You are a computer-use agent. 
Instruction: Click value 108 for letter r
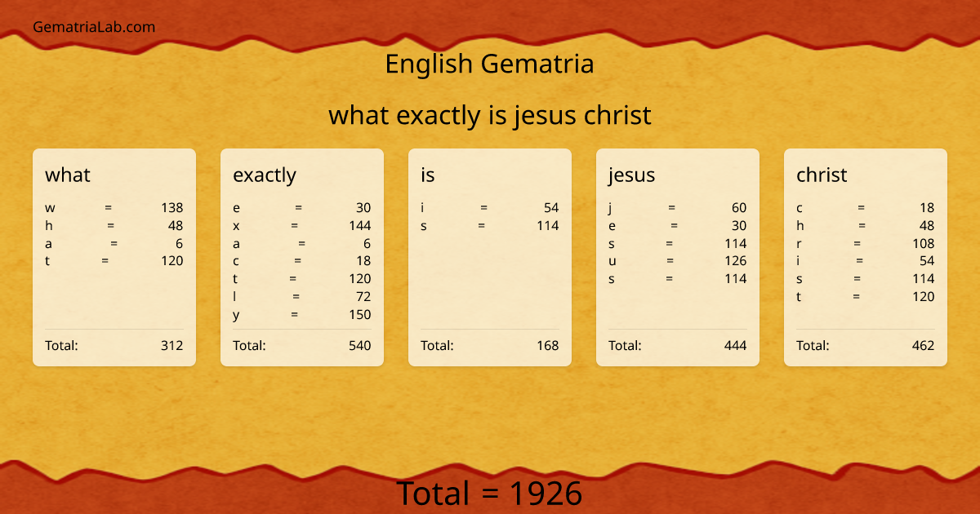pyautogui.click(x=924, y=243)
